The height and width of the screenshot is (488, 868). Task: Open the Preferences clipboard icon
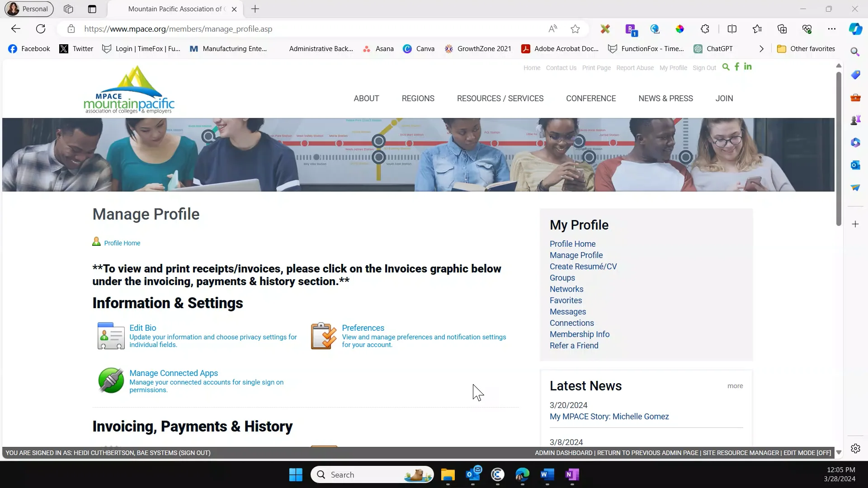(x=324, y=336)
